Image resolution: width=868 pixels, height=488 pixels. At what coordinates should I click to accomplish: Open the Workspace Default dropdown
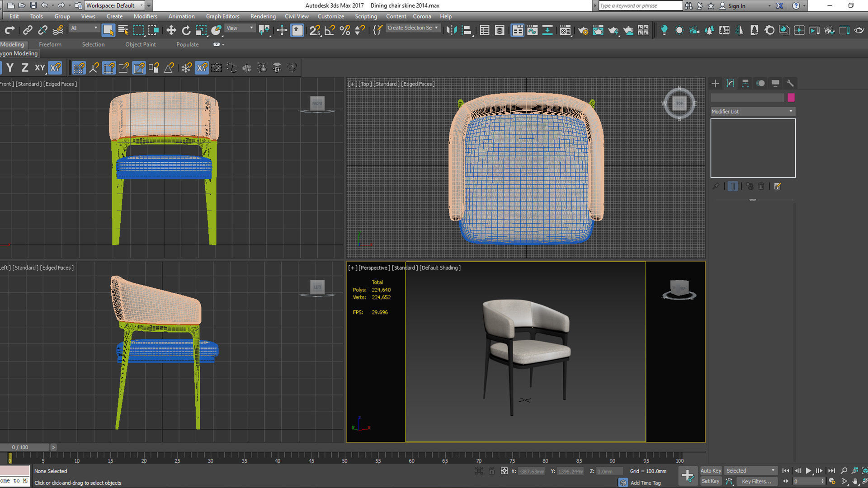[x=115, y=5]
